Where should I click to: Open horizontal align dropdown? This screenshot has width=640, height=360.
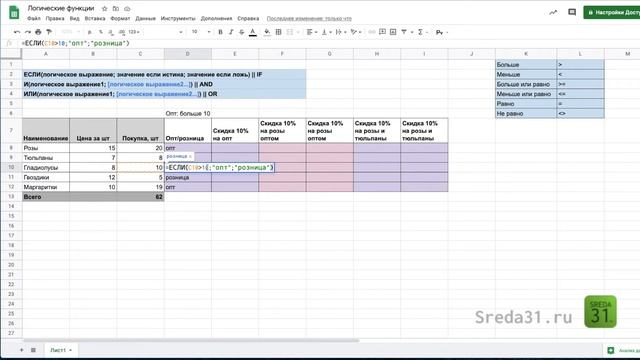point(312,32)
